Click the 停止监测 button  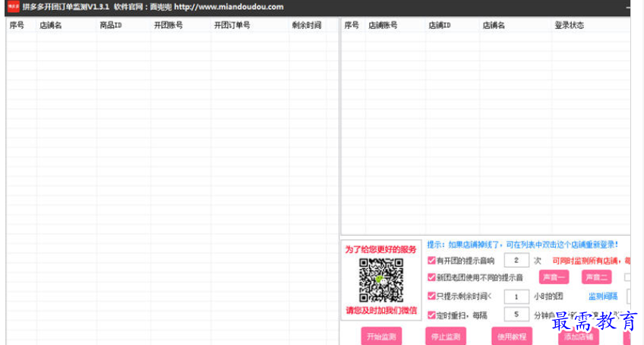[x=446, y=337]
